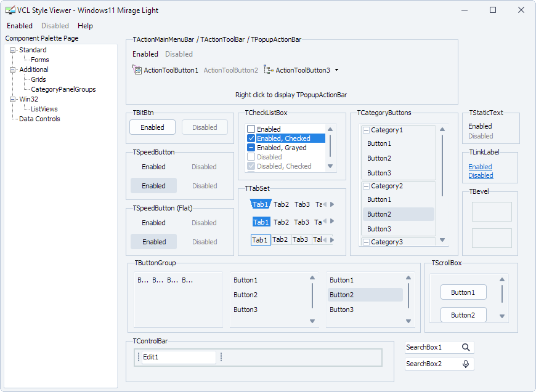Select ListViews in the palette tree
This screenshot has width=536, height=392.
point(44,110)
